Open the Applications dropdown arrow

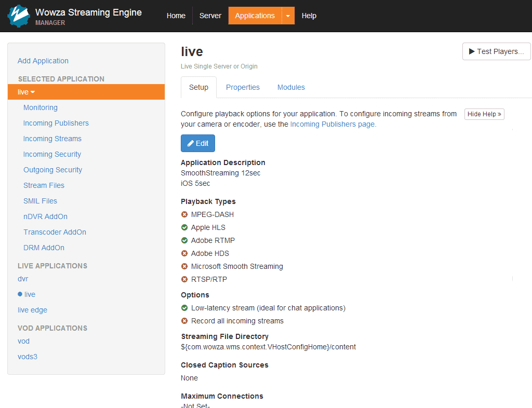[x=288, y=16]
